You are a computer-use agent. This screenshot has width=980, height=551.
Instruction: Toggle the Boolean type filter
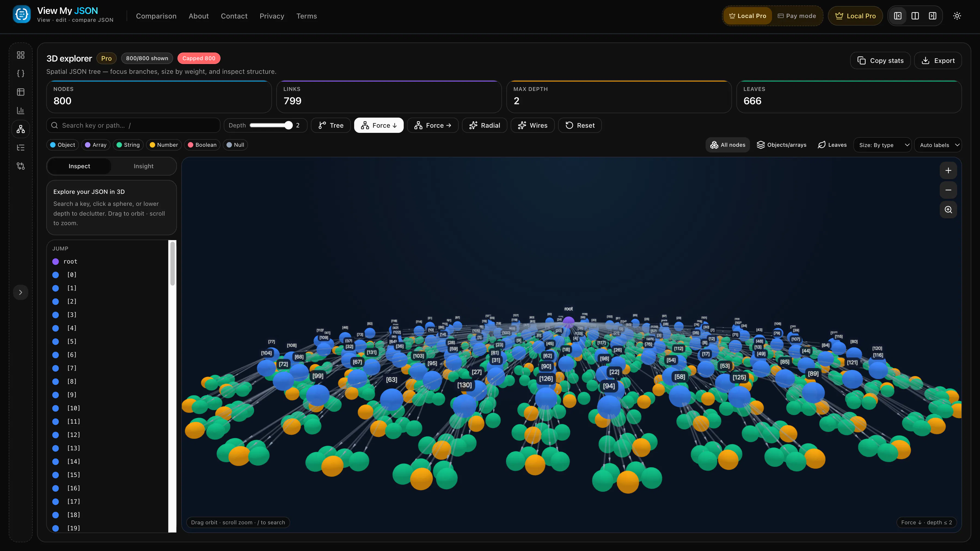click(x=202, y=145)
